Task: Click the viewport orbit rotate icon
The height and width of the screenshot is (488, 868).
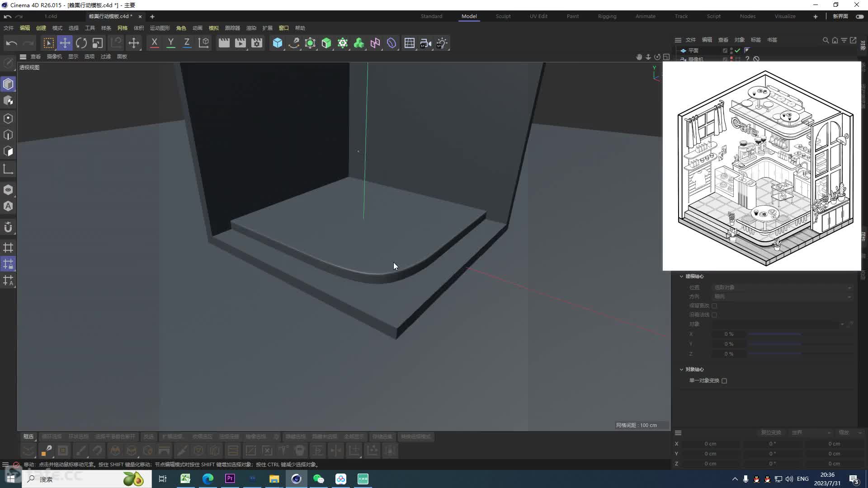Action: pos(657,57)
